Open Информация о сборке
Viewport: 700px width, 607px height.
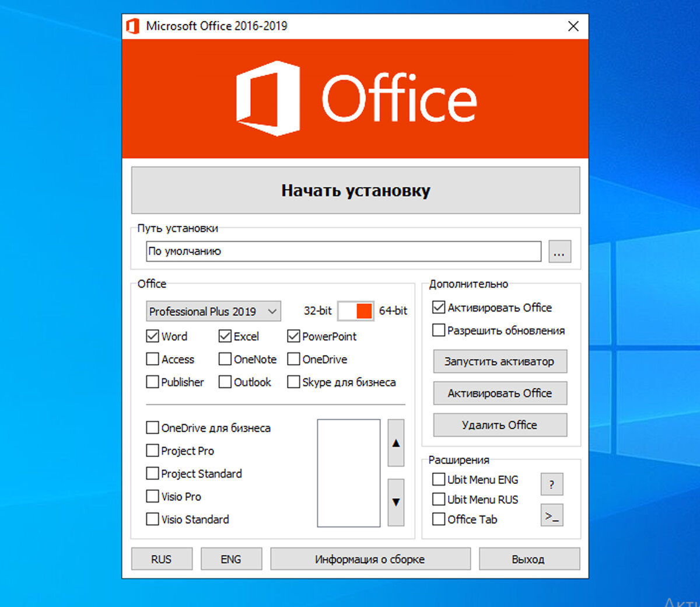[x=370, y=559]
